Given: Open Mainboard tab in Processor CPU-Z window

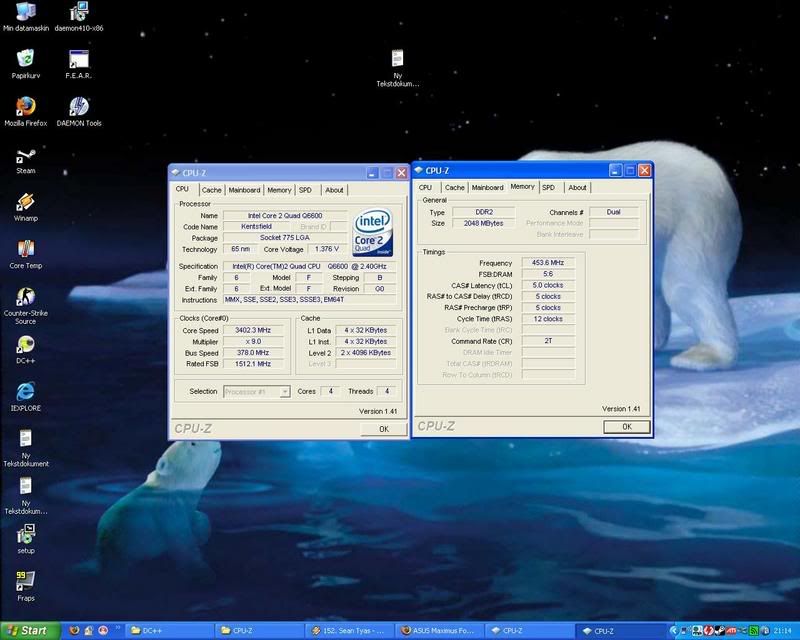Looking at the screenshot, I should coord(244,190).
